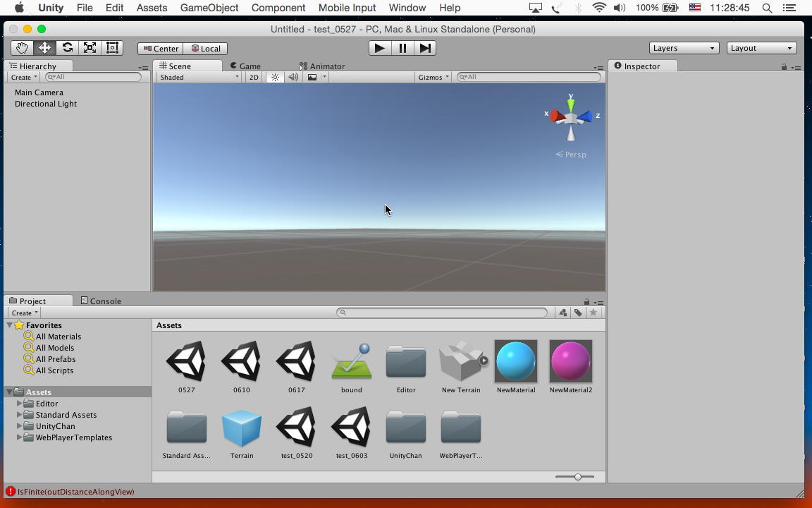Click the Step frame button

point(425,48)
